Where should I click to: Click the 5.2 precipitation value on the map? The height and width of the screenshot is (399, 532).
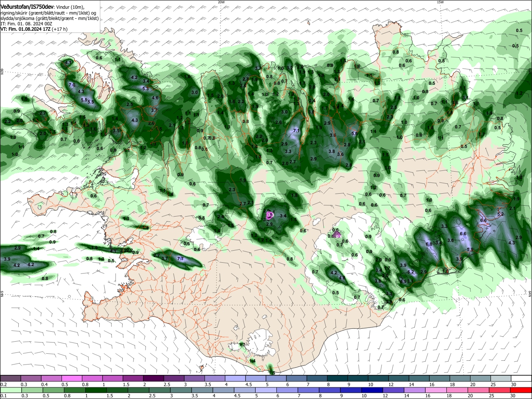point(500,214)
